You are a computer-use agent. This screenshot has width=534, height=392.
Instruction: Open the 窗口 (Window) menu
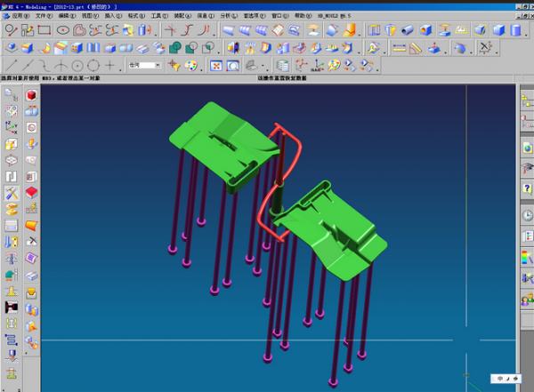(280, 16)
